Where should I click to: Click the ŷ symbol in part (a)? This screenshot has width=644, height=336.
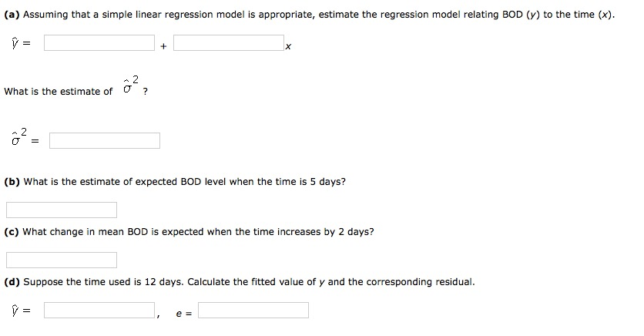(15, 42)
